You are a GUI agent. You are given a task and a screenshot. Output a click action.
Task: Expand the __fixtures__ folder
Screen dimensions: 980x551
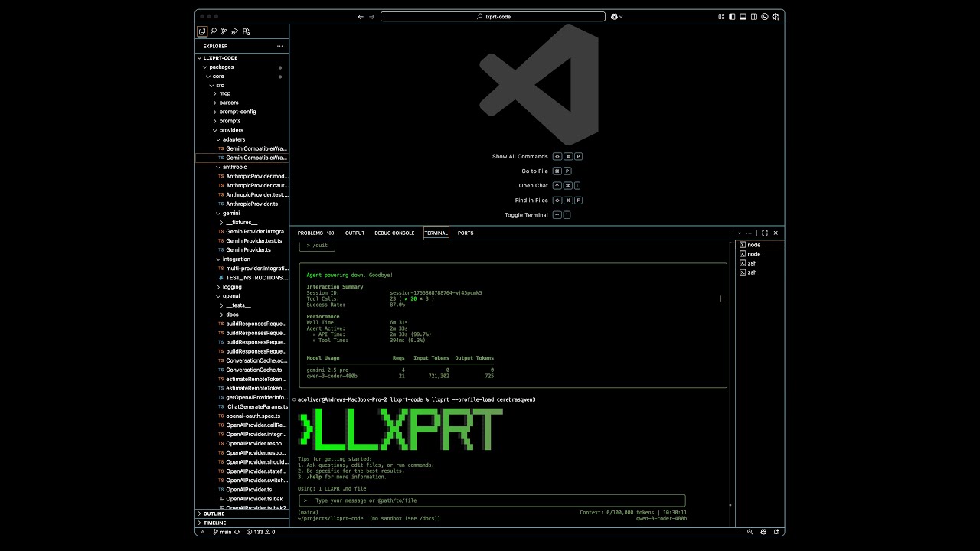pos(242,222)
